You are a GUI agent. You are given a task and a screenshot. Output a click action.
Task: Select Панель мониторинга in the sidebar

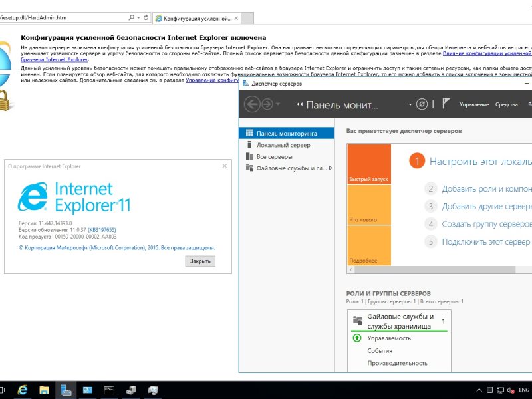point(287,134)
